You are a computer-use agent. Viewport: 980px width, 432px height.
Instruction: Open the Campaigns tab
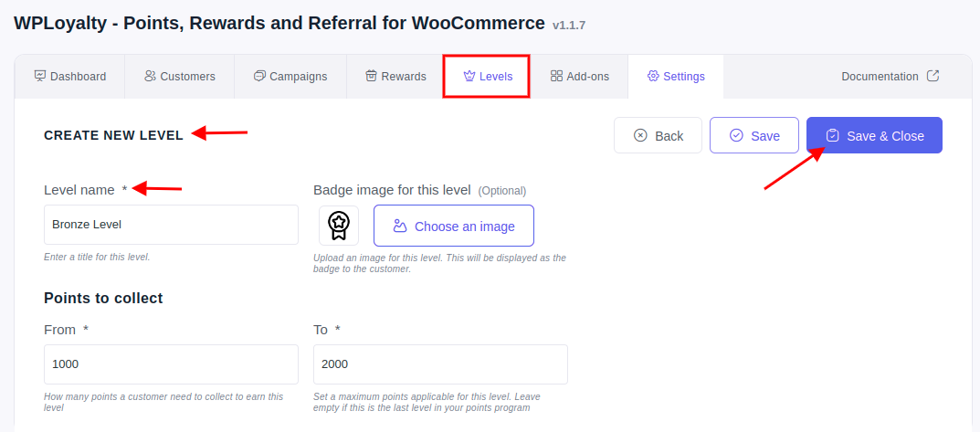coord(290,77)
